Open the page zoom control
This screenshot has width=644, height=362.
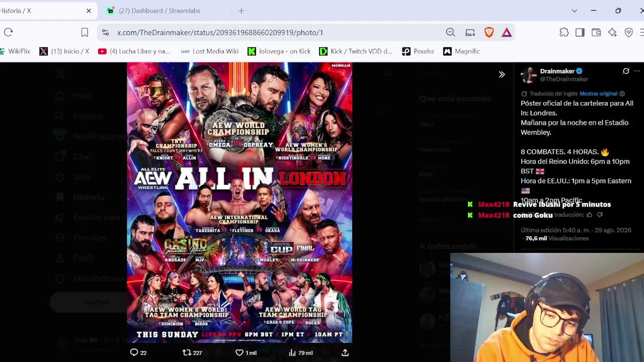450,32
